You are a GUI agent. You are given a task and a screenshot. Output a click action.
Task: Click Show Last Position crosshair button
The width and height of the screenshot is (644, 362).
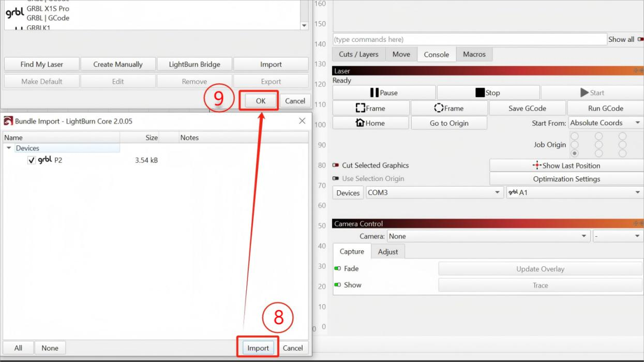coord(566,165)
